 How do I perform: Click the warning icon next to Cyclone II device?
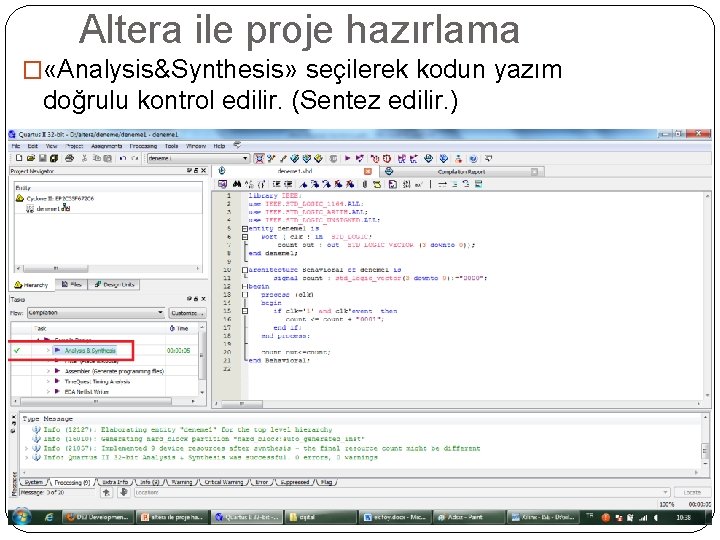19,198
